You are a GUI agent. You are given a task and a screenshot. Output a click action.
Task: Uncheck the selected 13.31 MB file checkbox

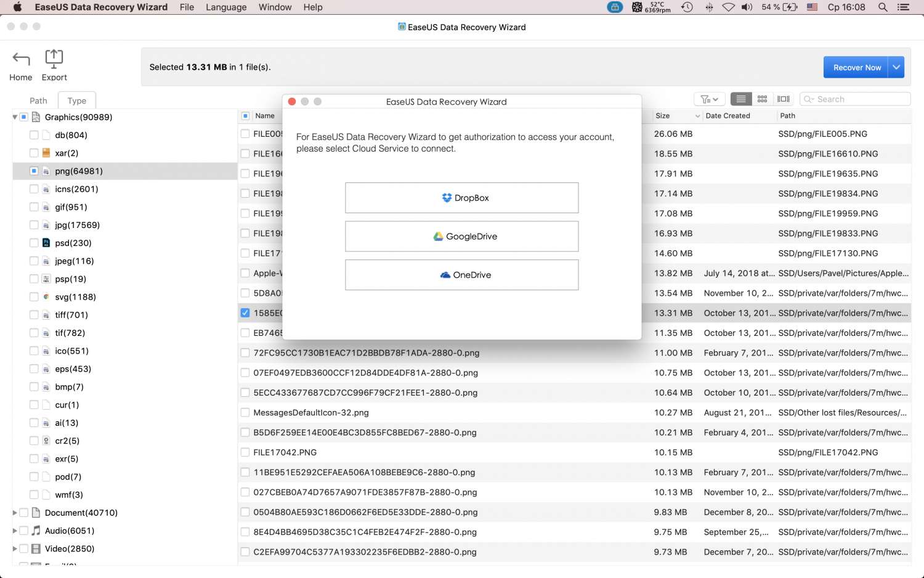245,313
